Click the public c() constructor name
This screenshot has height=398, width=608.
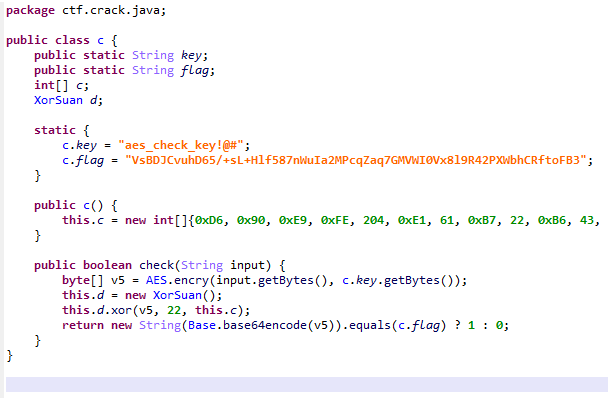[86, 205]
